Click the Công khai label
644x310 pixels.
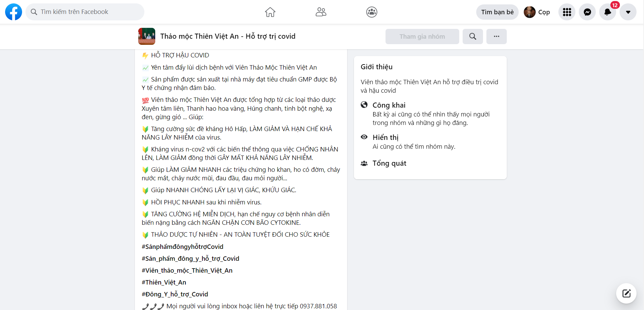click(389, 105)
